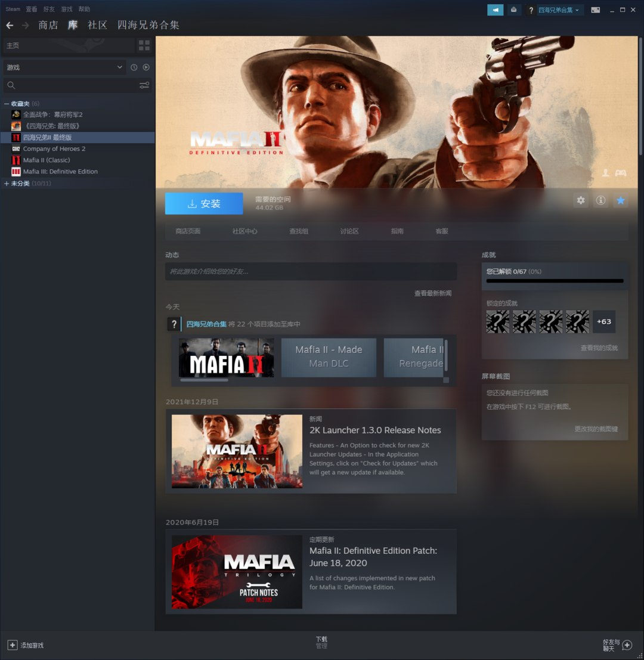Screen dimensions: 644x660
Task: Click the blue 安装 button
Action: [204, 203]
